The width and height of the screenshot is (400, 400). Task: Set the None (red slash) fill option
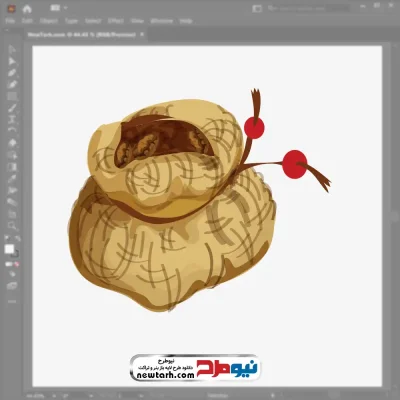(x=17, y=264)
